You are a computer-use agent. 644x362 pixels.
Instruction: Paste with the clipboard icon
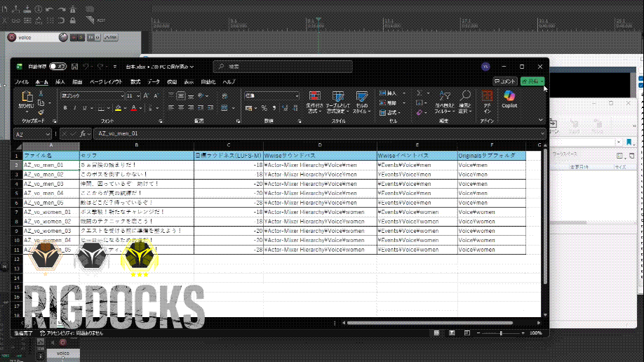27,97
